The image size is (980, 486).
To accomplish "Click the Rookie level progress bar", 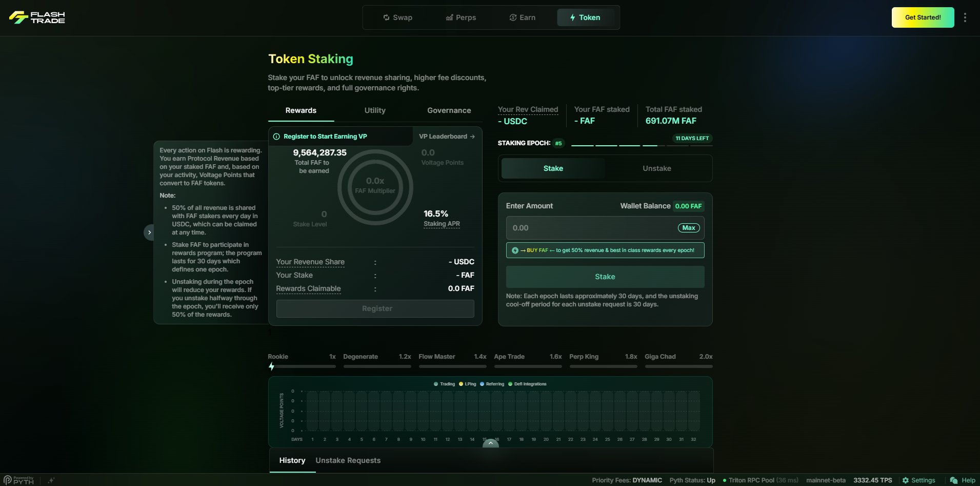I will pos(302,366).
